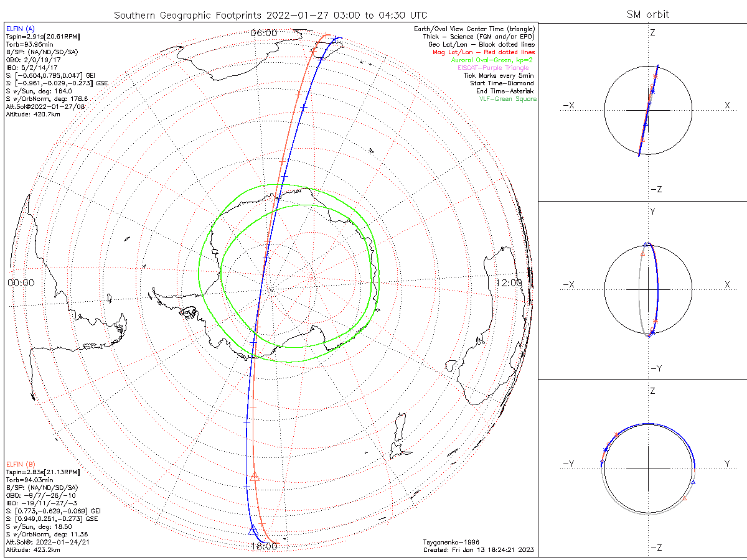Click '-Y' label in the X-Y orbit panel

pyautogui.click(x=656, y=369)
